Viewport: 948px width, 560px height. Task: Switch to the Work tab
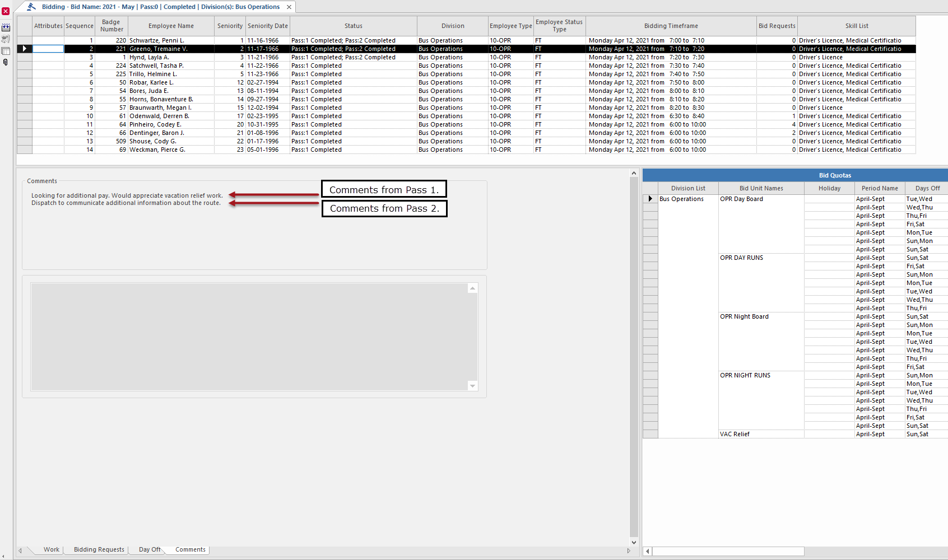(51, 550)
